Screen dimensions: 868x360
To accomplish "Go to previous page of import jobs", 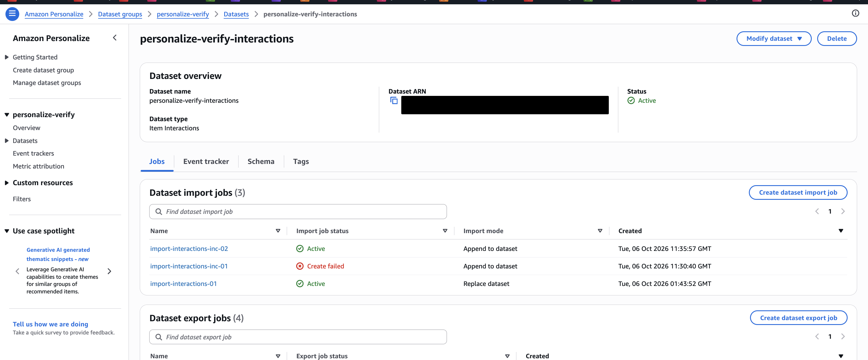I will [817, 211].
